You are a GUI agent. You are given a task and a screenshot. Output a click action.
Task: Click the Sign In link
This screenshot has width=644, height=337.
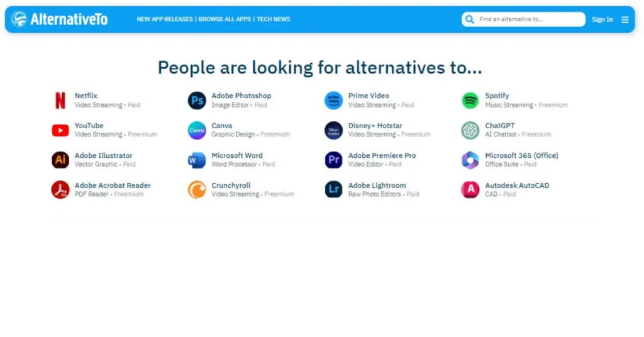click(602, 19)
